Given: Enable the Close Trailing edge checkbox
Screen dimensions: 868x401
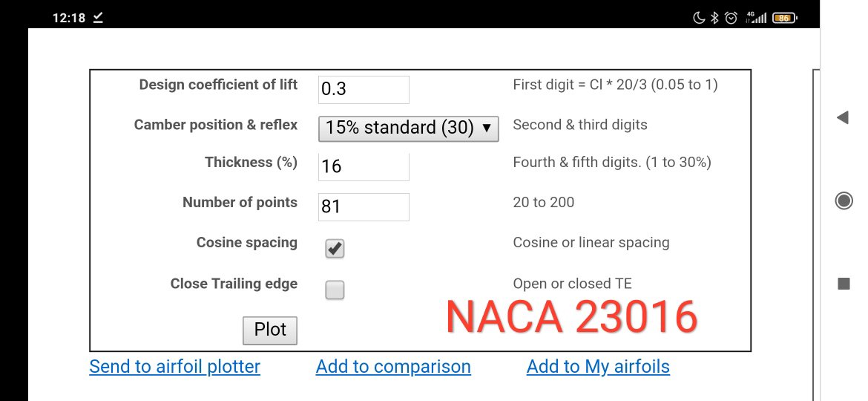Looking at the screenshot, I should click(335, 290).
